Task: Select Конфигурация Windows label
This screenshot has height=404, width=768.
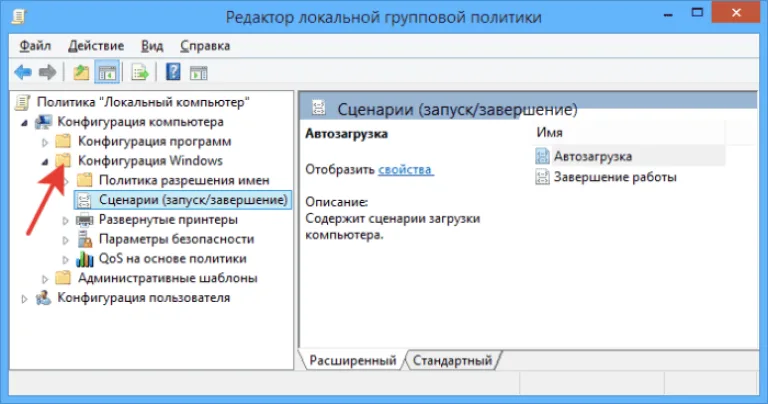Action: coord(150,160)
